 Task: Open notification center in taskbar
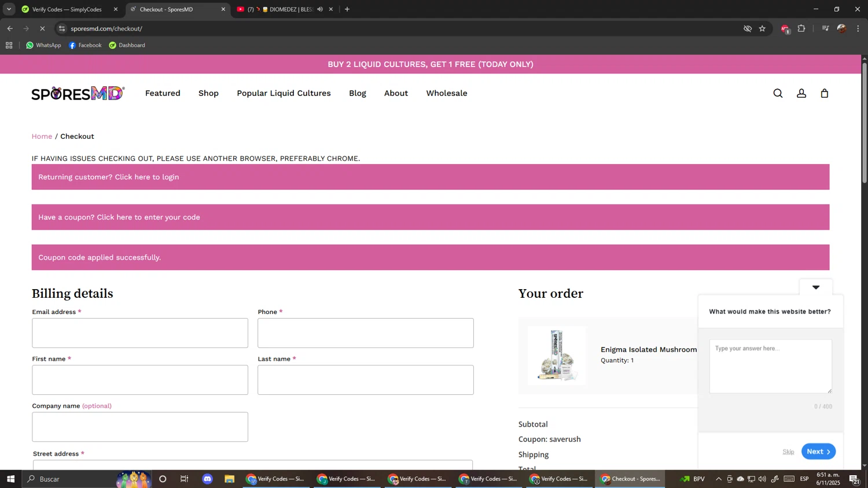pos(854,479)
